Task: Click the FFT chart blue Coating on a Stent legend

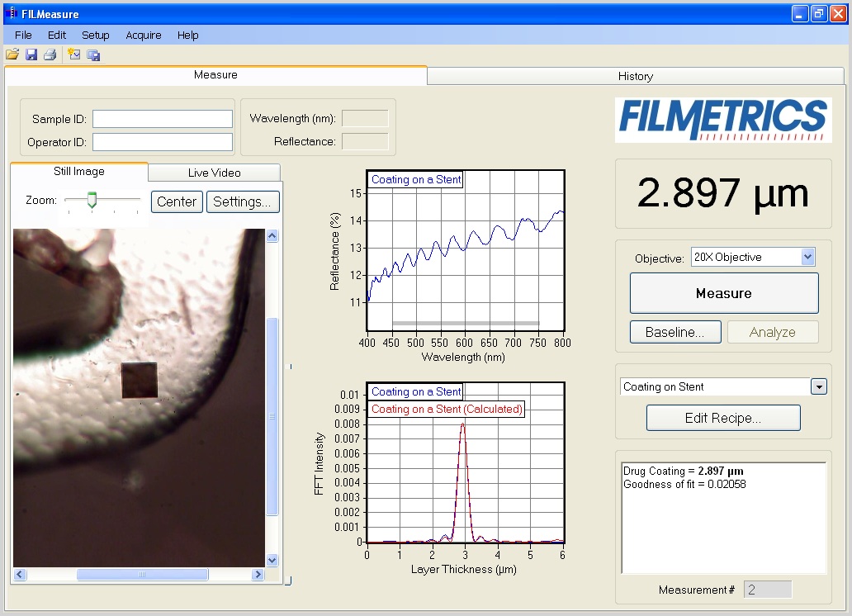Action: pyautogui.click(x=416, y=391)
